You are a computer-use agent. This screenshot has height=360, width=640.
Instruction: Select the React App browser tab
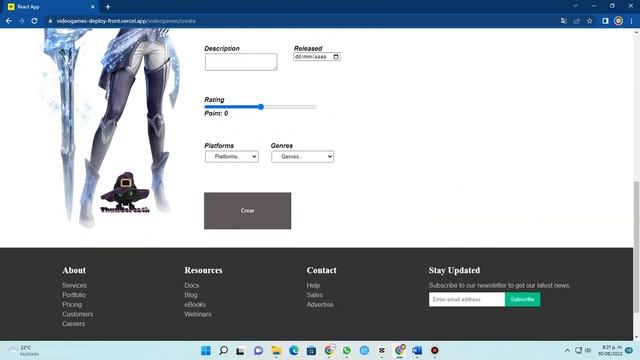[x=51, y=7]
